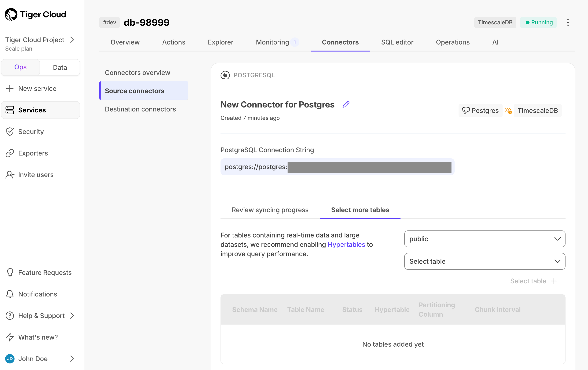Click the What's new lightning icon
This screenshot has width=588, height=370.
click(x=10, y=337)
